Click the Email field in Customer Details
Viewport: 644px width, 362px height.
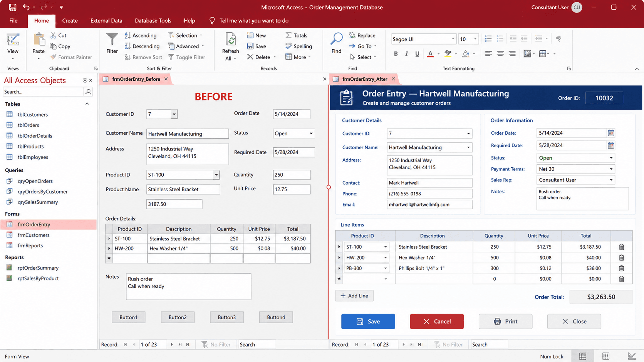point(429,205)
